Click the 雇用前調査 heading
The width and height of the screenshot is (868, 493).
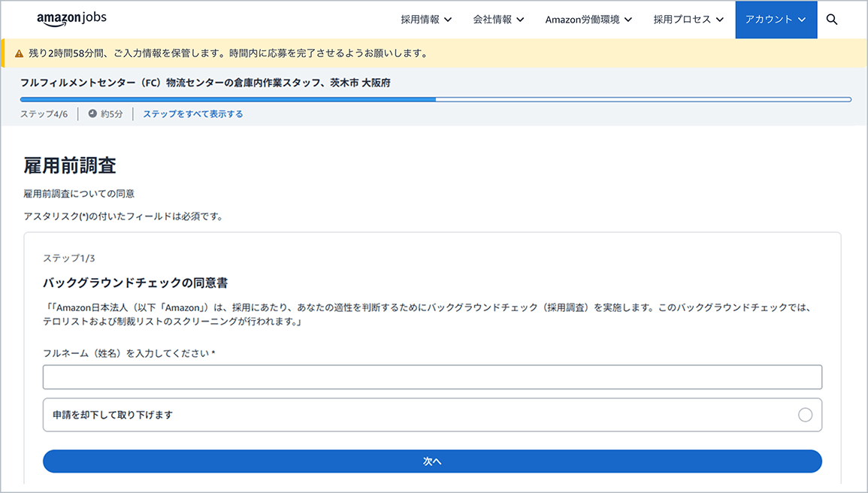[70, 165]
